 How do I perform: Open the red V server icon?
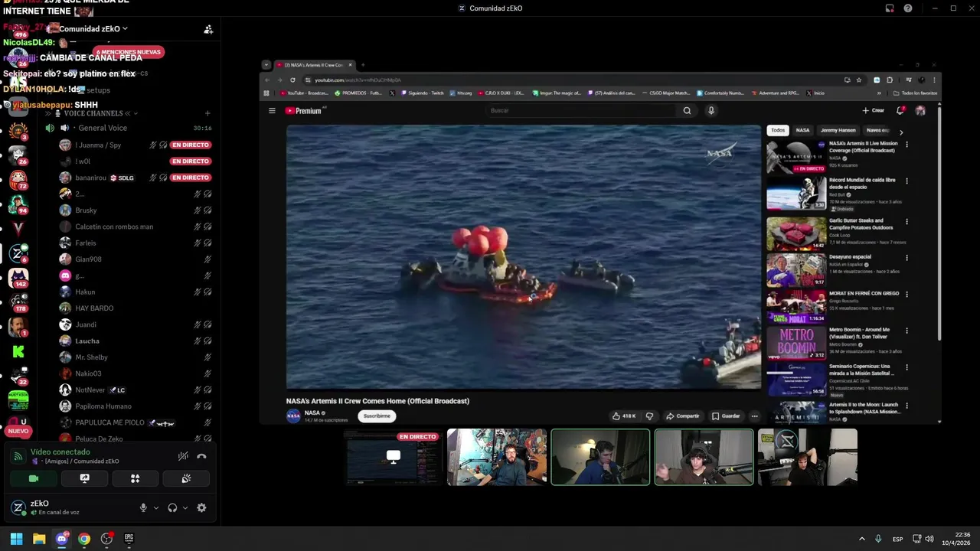[x=18, y=229]
